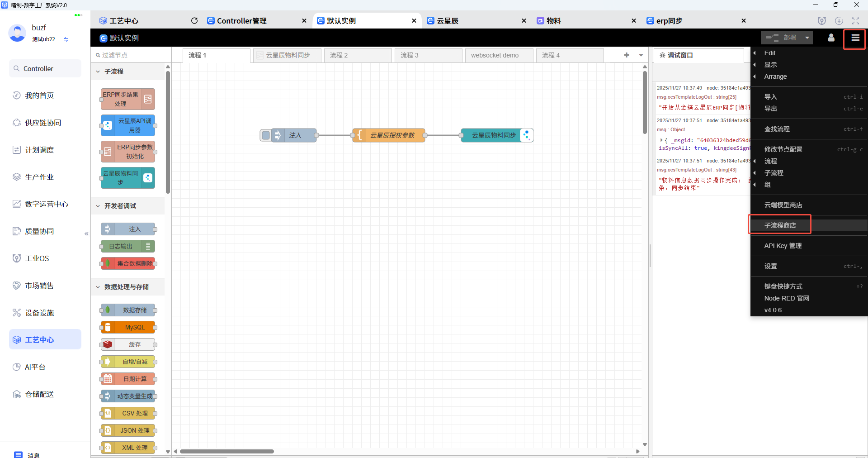The image size is (868, 458).
Task: Click the refresh icon beside the browser tabs
Action: click(x=194, y=20)
